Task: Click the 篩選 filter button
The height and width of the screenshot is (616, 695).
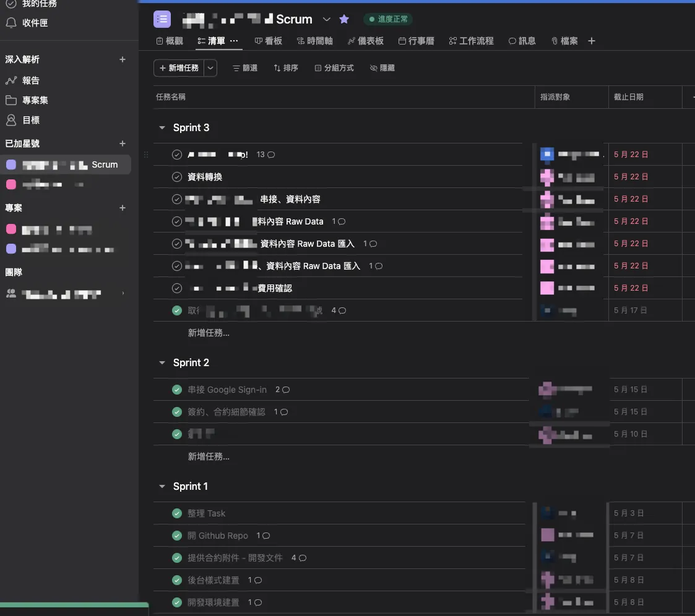Action: (x=245, y=68)
